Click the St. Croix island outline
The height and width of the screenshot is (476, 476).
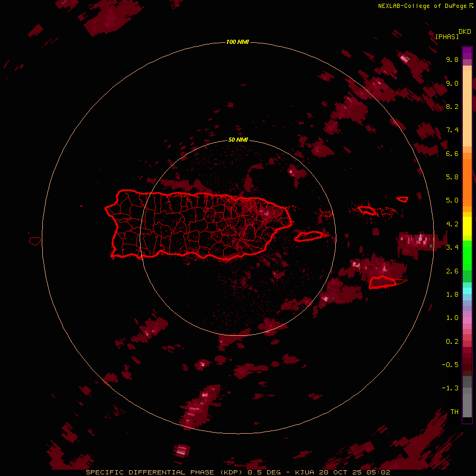tap(383, 282)
